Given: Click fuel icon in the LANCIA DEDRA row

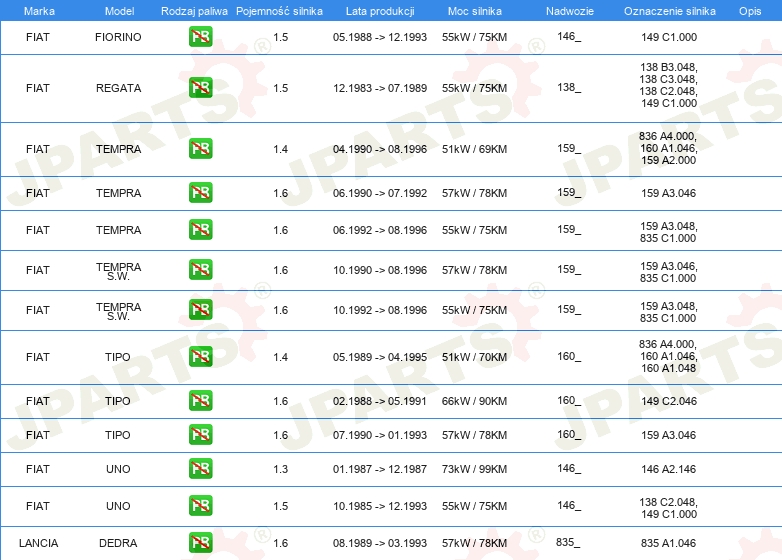Looking at the screenshot, I should pos(200,543).
